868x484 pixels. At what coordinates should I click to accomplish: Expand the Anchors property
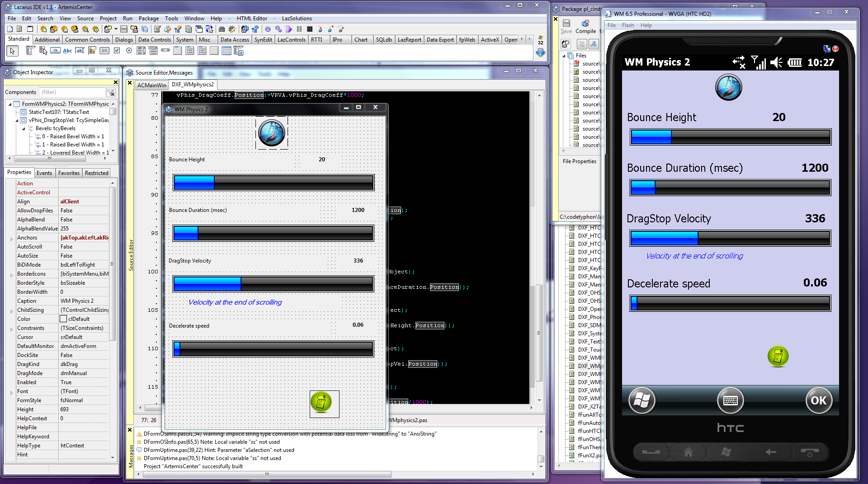(11, 238)
